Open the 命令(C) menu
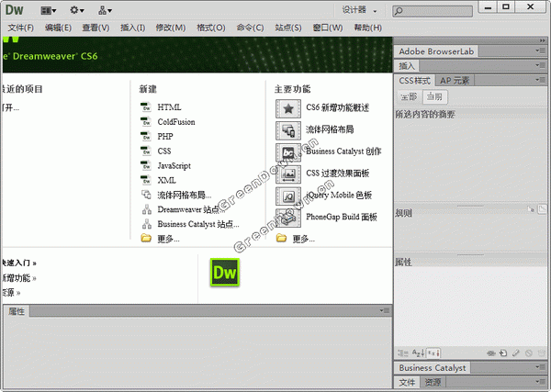 (250, 28)
